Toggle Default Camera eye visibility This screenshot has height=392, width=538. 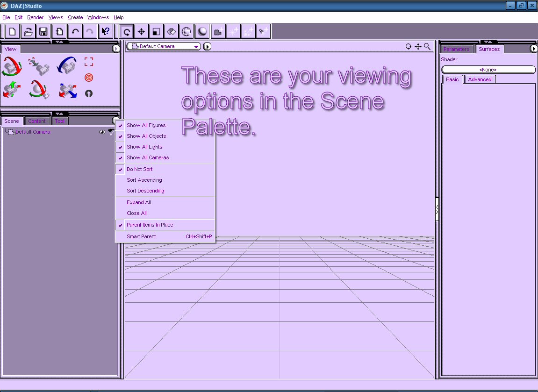click(x=102, y=132)
